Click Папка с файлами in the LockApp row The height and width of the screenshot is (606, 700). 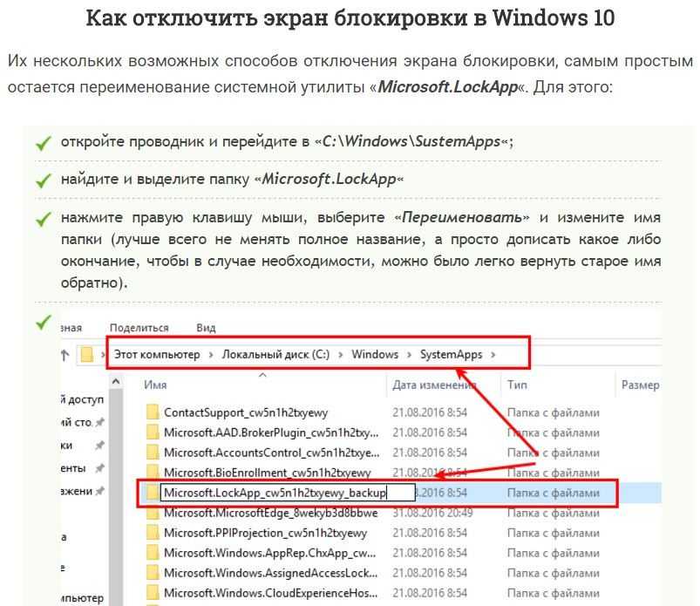(554, 493)
